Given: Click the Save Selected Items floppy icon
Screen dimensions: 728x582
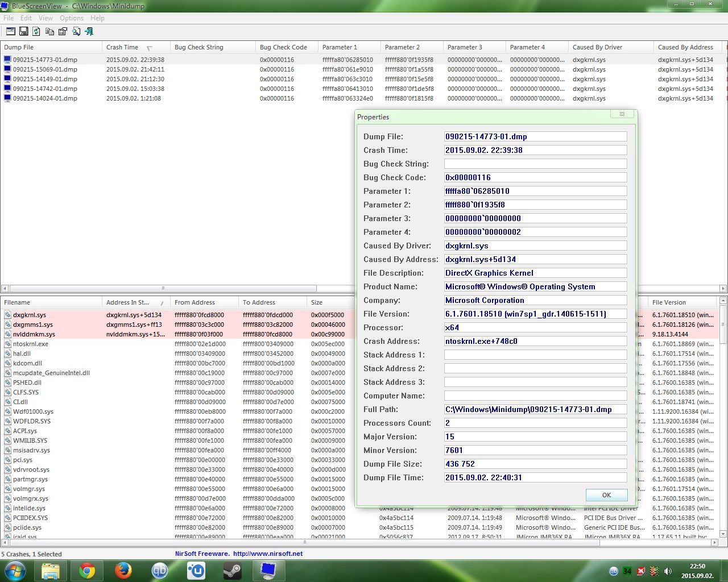Looking at the screenshot, I should point(24,31).
